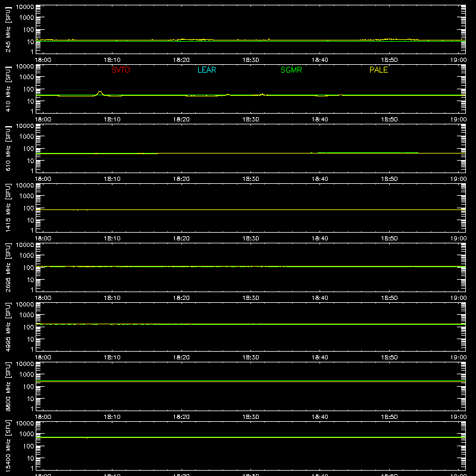Click the red SVTO station label
Screen dimensions: 476x476
121,70
